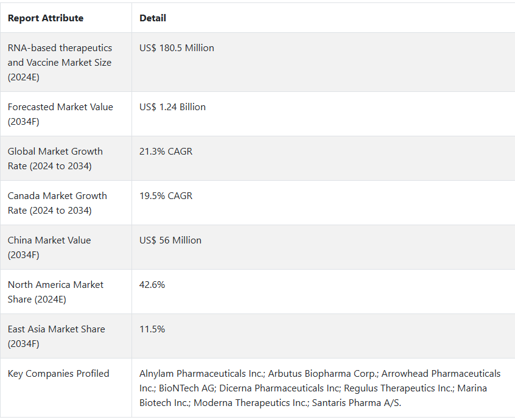The image size is (515, 420).
Task: Select Forecasted Market Value (2034F) cell
Action: click(x=60, y=114)
